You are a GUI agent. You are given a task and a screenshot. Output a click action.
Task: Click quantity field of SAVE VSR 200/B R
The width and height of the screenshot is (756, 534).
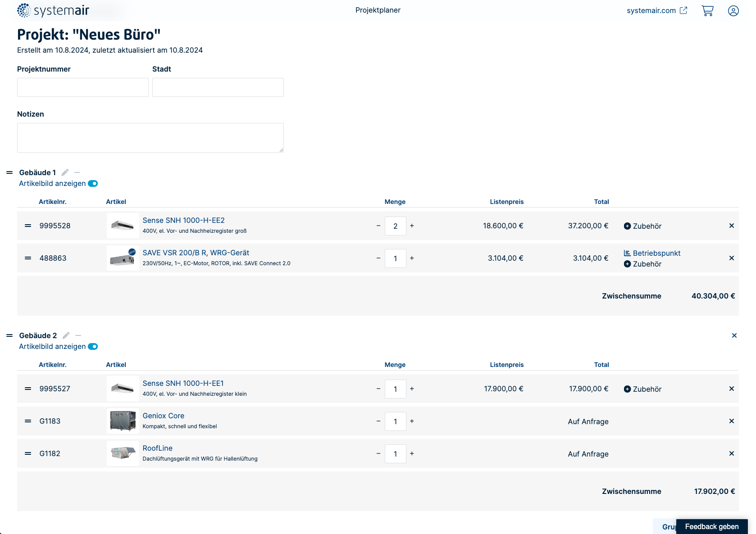[x=396, y=258]
